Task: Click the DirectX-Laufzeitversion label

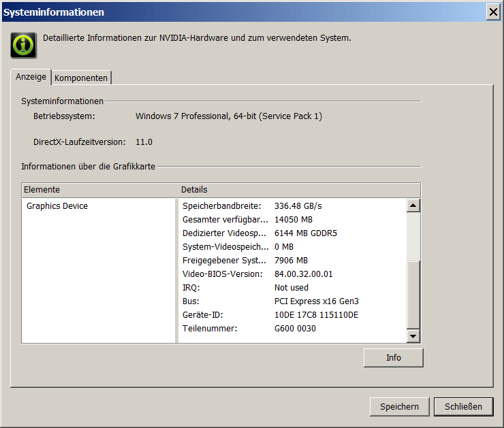Action: pyautogui.click(x=80, y=142)
